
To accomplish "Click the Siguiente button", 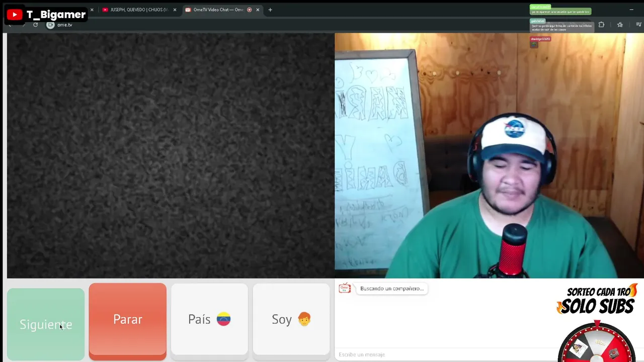I will point(46,324).
